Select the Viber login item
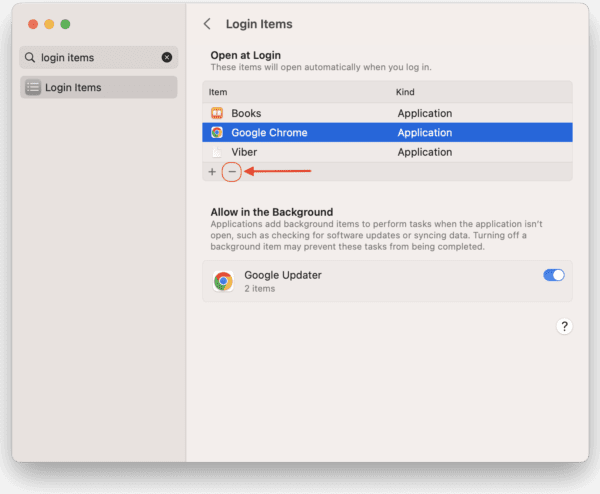The height and width of the screenshot is (494, 600). coord(387,152)
